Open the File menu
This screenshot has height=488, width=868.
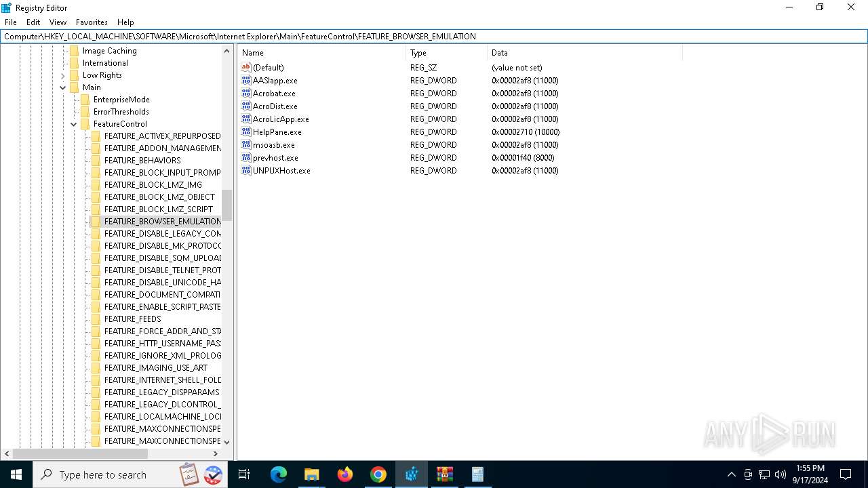click(11, 22)
